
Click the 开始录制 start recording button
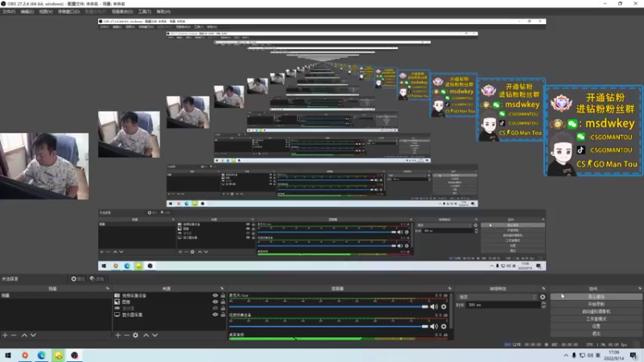point(596,304)
